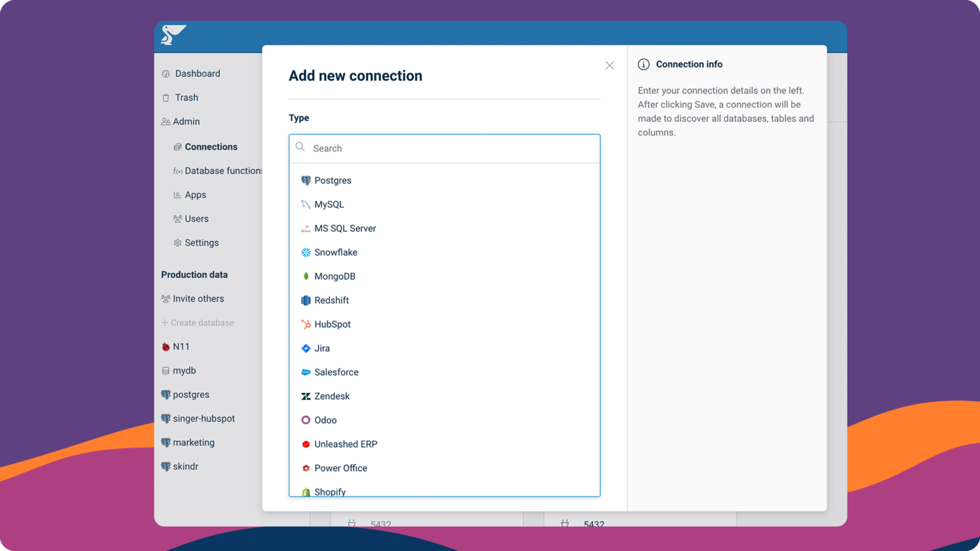Pick Redshift from the type list
The height and width of the screenshot is (551, 980).
(x=331, y=300)
